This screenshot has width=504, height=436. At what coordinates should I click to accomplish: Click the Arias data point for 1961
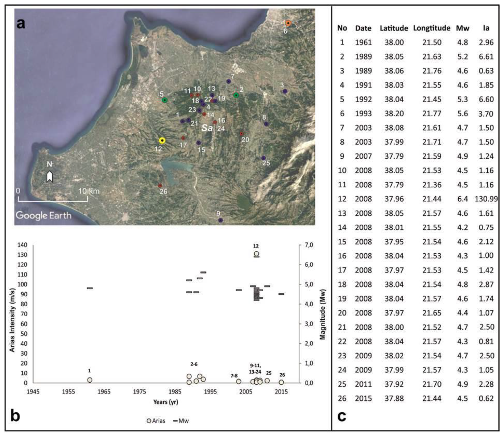point(90,380)
